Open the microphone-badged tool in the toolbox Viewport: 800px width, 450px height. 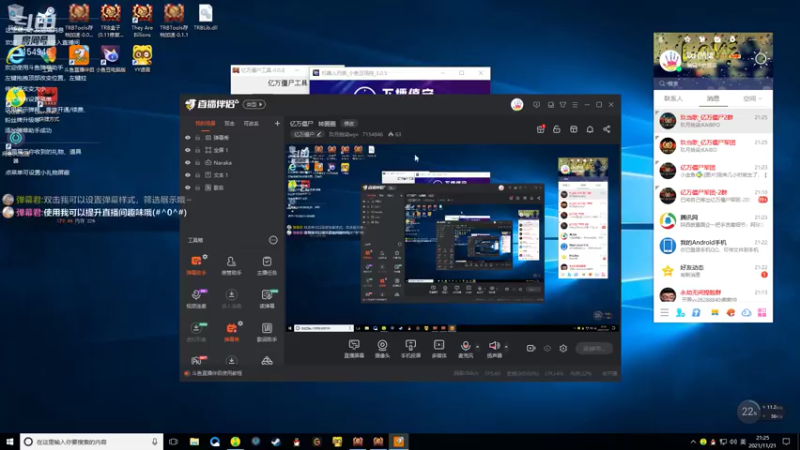(196, 299)
